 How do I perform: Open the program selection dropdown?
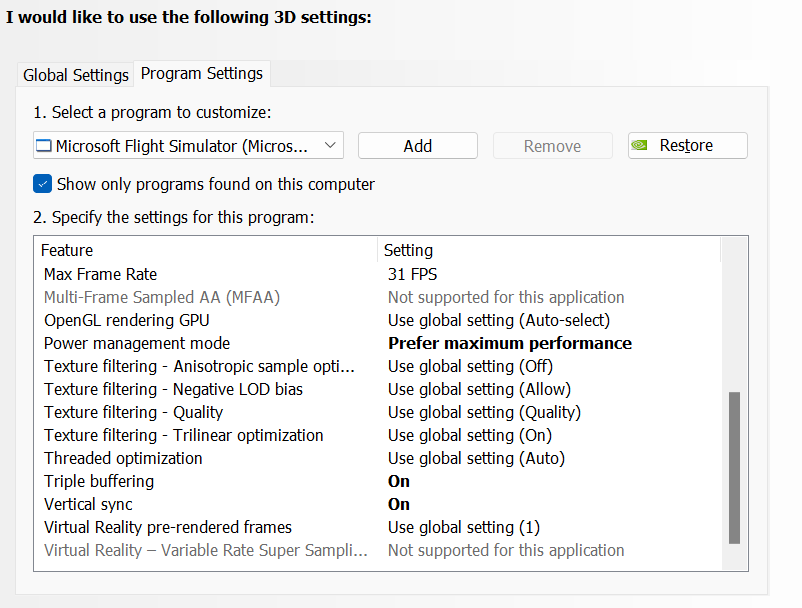coord(330,146)
